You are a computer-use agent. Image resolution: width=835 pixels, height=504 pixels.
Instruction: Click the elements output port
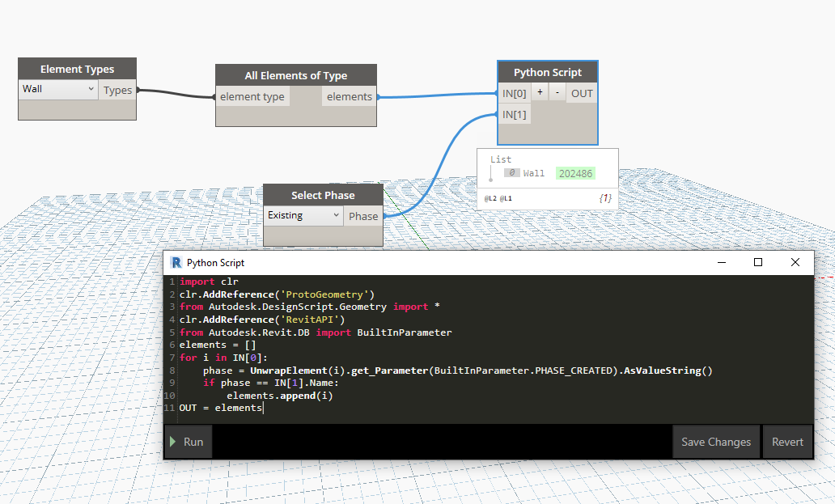(x=350, y=97)
